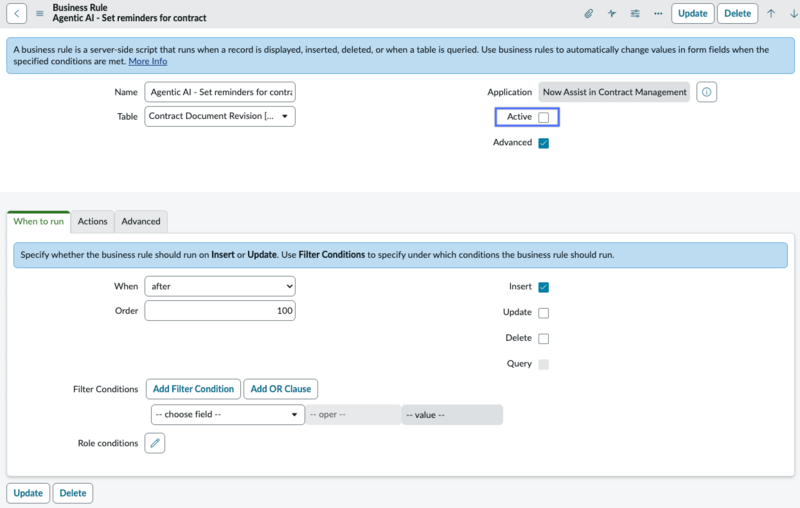Viewport: 800px width, 508px height.
Task: Open the Table dropdown
Action: pos(220,116)
